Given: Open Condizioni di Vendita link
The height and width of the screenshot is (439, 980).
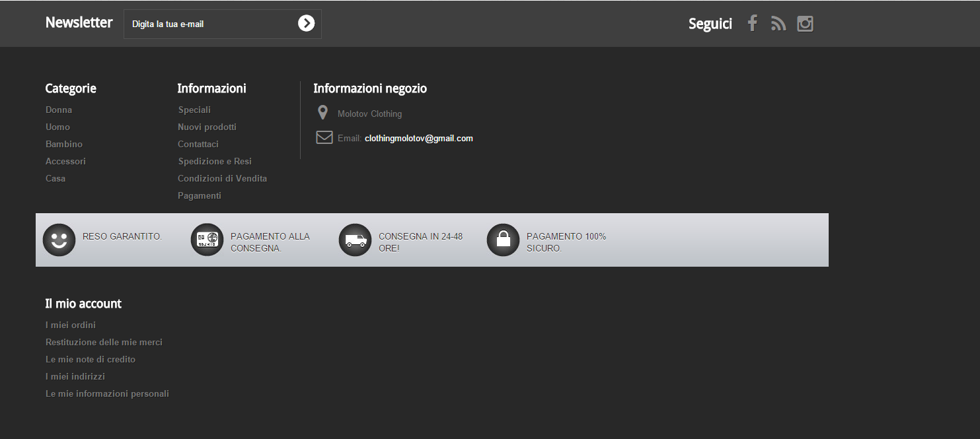Looking at the screenshot, I should click(x=223, y=178).
